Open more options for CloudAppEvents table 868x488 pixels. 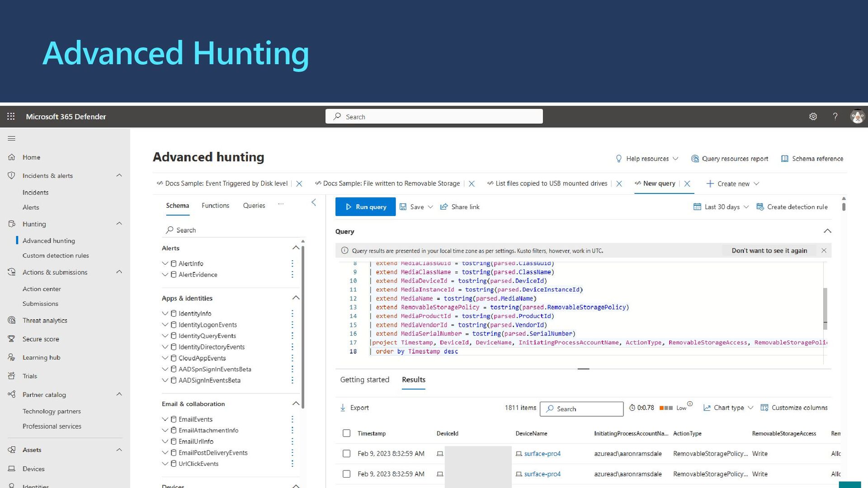pyautogui.click(x=292, y=358)
